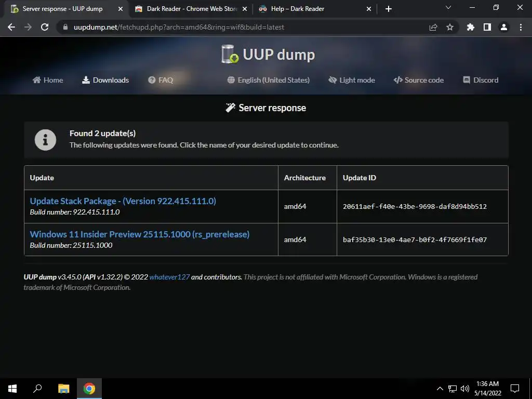Viewport: 532px width, 399px height.
Task: Click the Server response heading wand icon
Action: 230,108
